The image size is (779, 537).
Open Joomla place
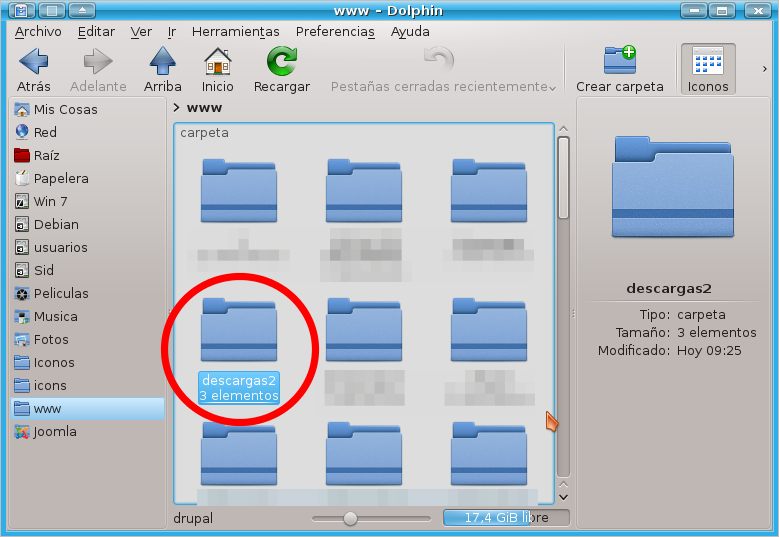88,432
